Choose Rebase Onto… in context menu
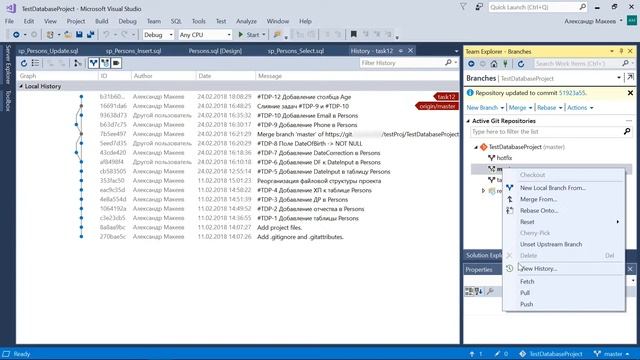640x360 pixels. [x=564, y=211]
